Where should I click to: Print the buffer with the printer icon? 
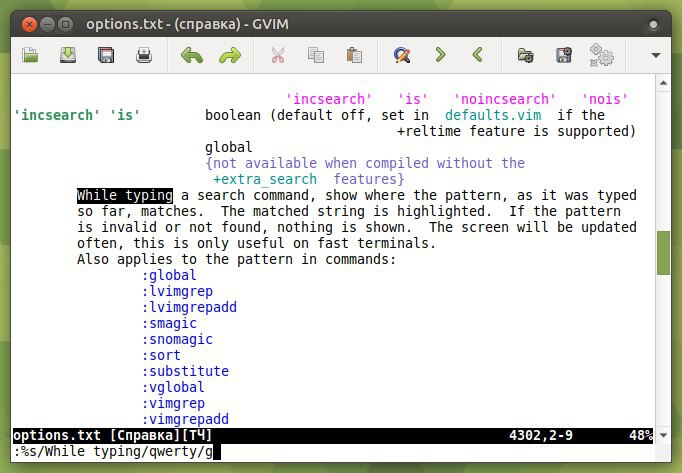144,55
